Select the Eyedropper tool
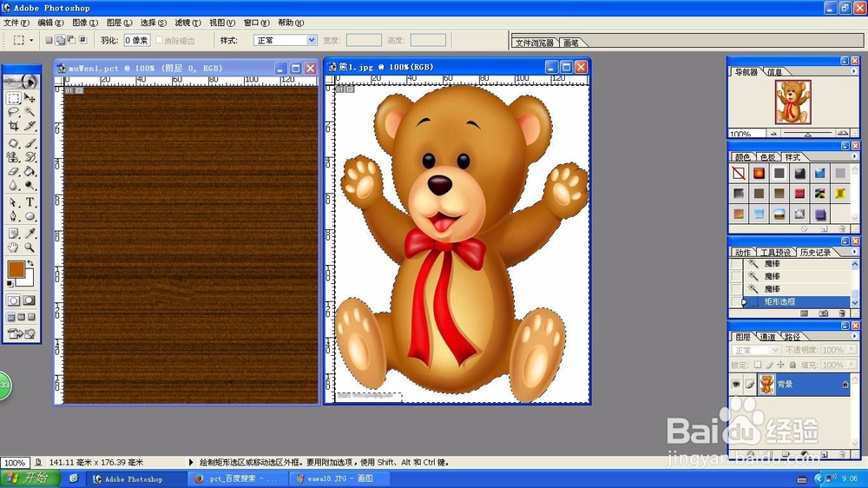 pos(30,234)
